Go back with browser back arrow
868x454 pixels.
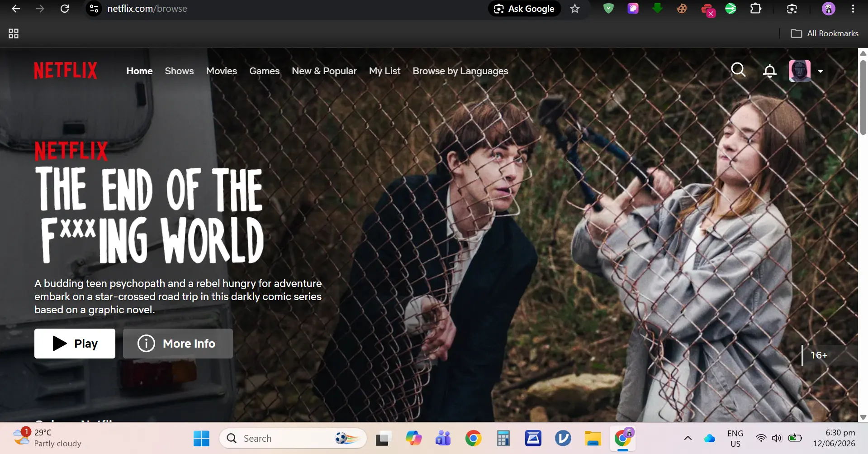(x=16, y=9)
